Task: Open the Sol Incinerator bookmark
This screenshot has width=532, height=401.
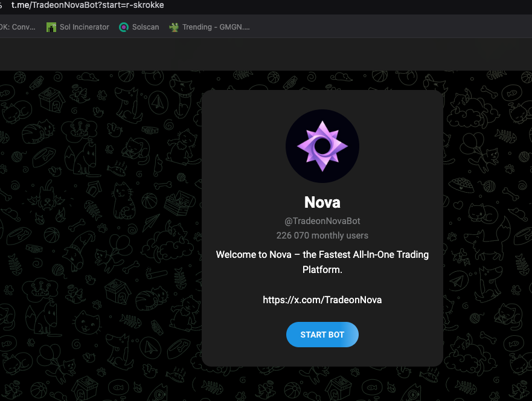Action: 78,27
